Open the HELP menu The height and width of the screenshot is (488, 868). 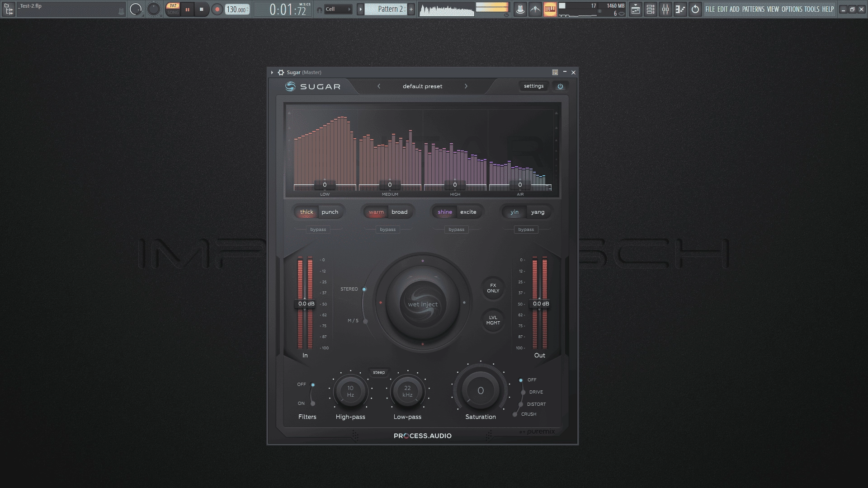[828, 9]
